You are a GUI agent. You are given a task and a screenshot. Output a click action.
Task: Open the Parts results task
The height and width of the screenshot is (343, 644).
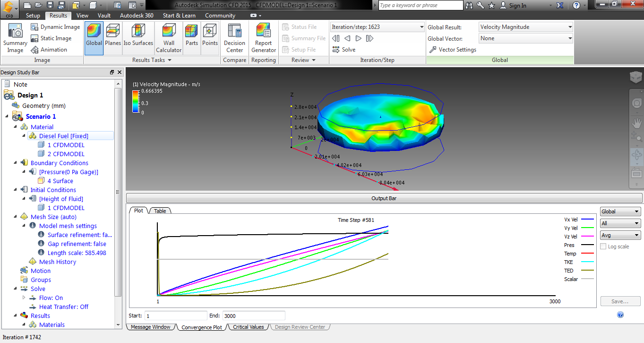pyautogui.click(x=191, y=37)
